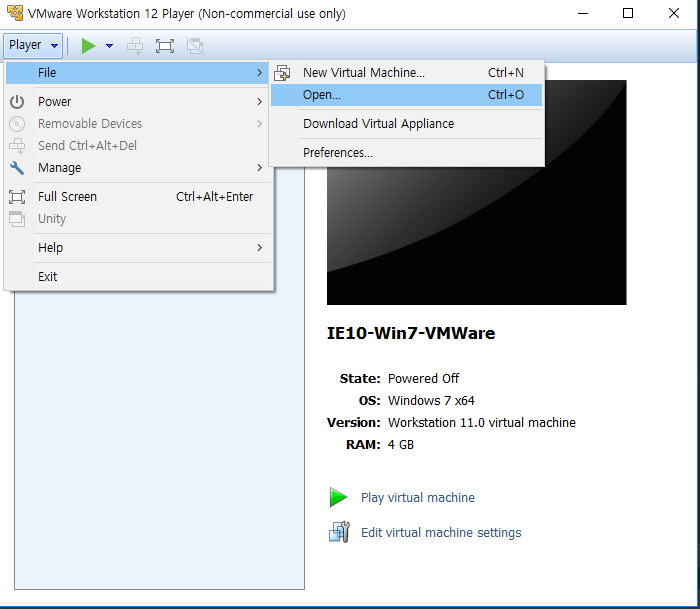The height and width of the screenshot is (609, 700).
Task: Expand the Help submenu arrow
Action: 259,248
